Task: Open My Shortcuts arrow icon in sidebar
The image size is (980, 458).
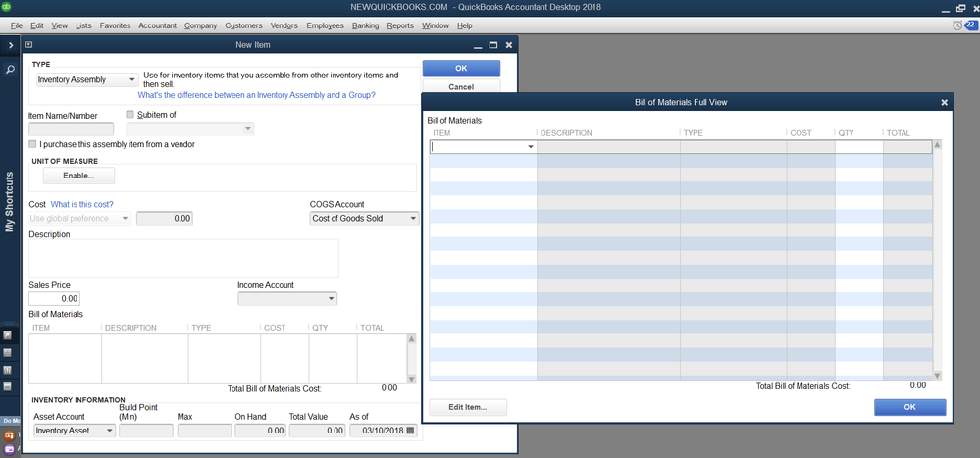Action: point(8,335)
